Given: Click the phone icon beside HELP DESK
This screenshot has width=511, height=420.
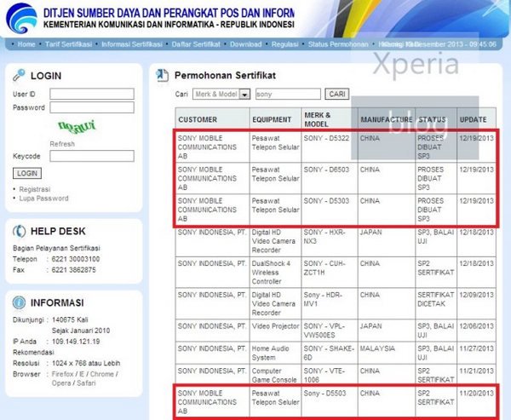Looking at the screenshot, I should tap(19, 231).
